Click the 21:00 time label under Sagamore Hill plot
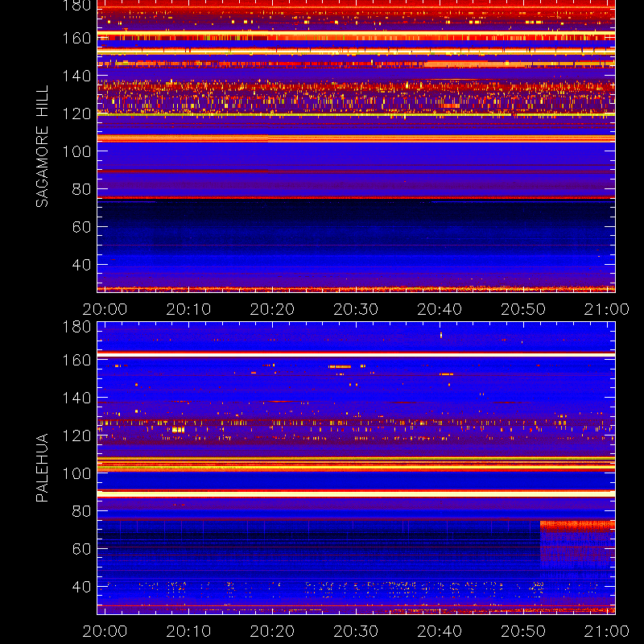644x644 pixels. (x=607, y=309)
